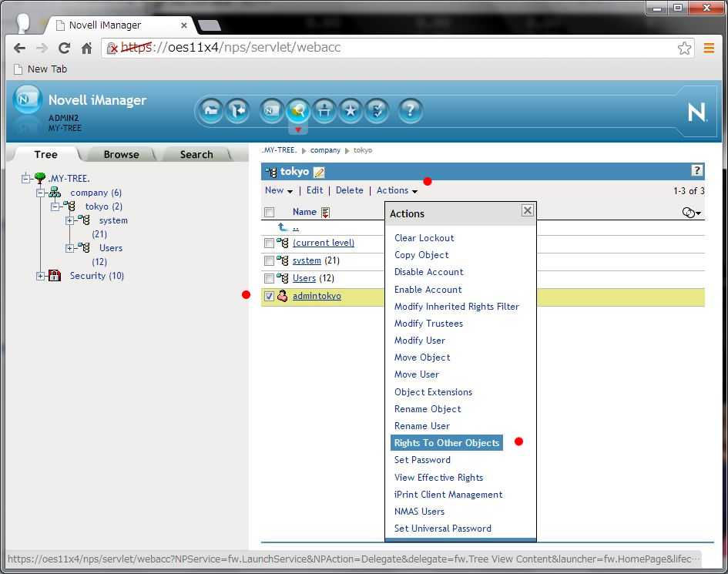Open the Help question mark toolbar icon

click(x=410, y=110)
